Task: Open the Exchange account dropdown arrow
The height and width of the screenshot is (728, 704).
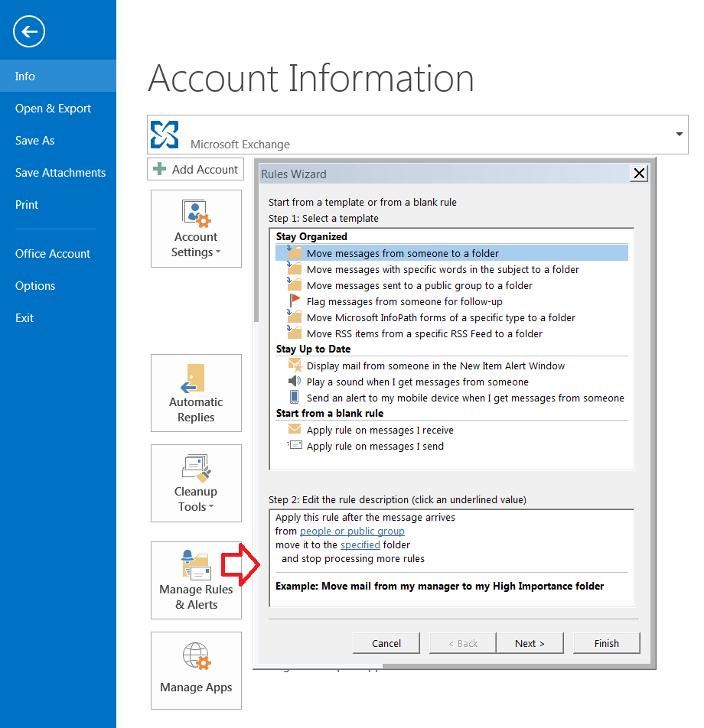Action: pyautogui.click(x=678, y=135)
